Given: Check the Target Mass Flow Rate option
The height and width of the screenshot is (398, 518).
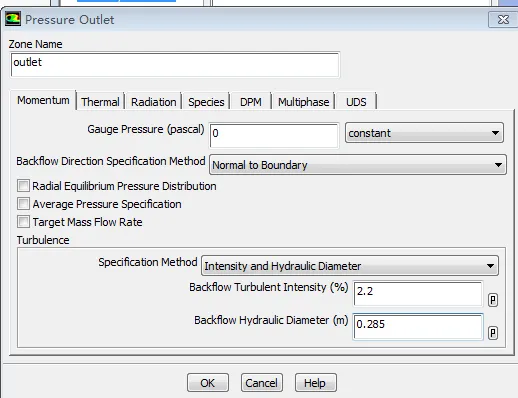Looking at the screenshot, I should (x=23, y=222).
